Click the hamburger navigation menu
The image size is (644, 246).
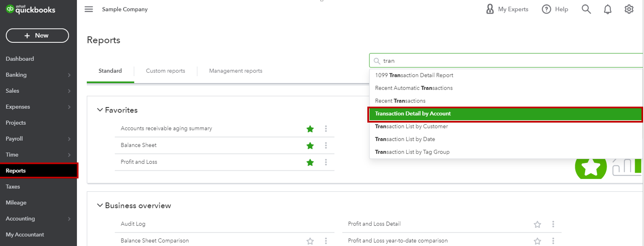[x=89, y=9]
